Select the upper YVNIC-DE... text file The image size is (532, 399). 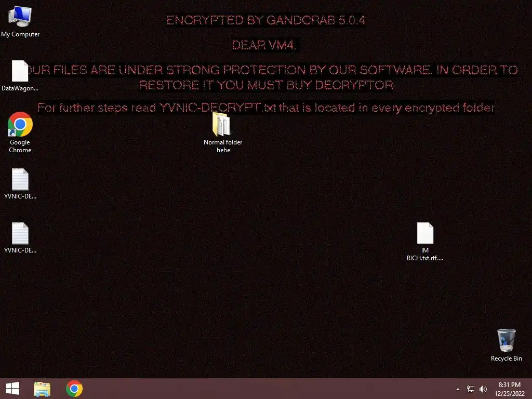click(x=20, y=183)
